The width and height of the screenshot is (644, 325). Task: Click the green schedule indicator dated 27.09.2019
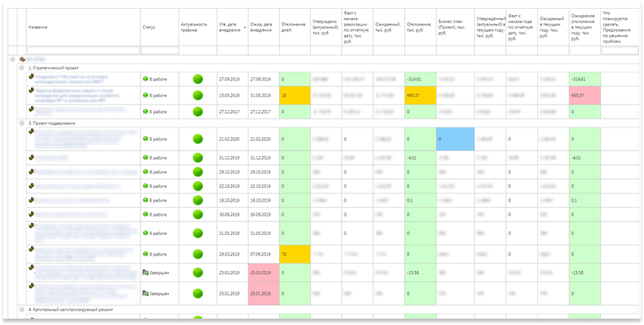(197, 80)
